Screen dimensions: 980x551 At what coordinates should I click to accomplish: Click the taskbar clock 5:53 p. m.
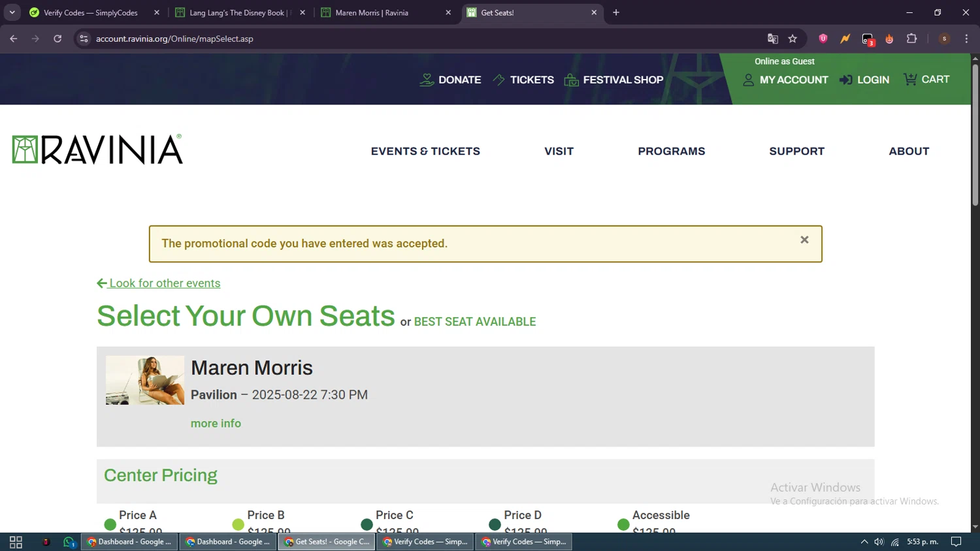(923, 542)
